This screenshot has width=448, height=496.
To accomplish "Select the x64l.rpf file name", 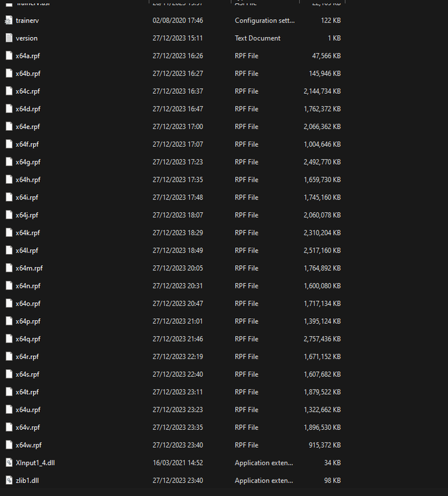I will coord(27,251).
